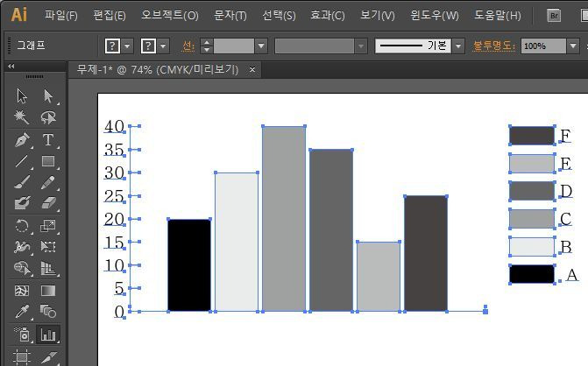
Task: Open the 도움말(H) menu
Action: (x=497, y=16)
